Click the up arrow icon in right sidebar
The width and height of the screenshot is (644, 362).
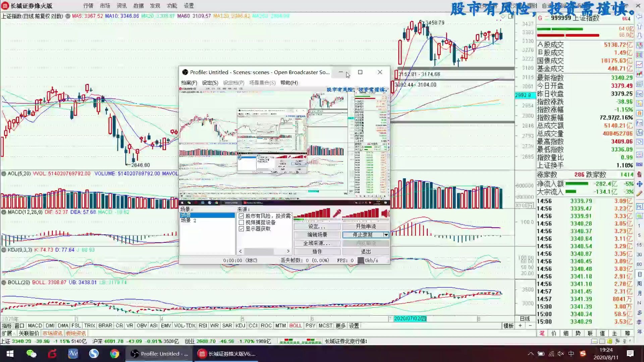tap(639, 26)
